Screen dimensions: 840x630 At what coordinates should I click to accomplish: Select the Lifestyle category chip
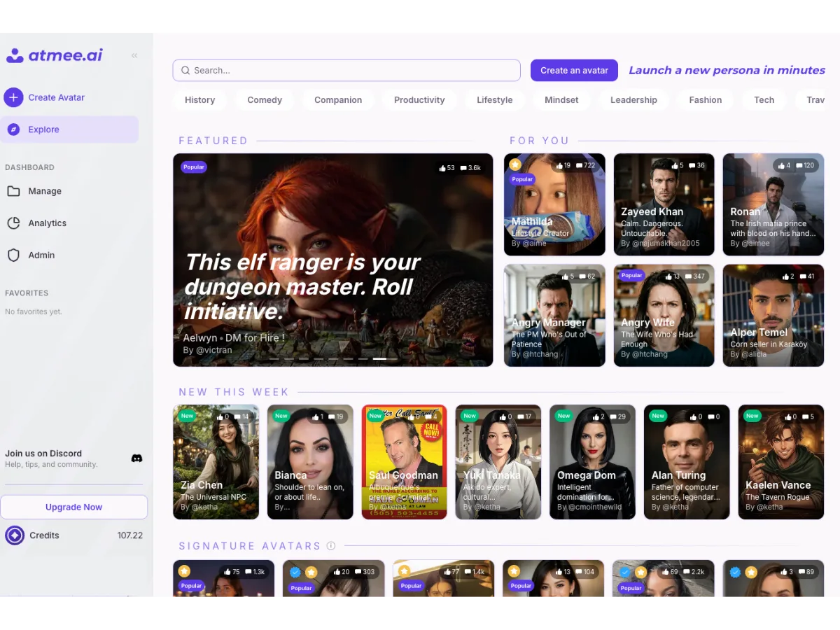(x=495, y=100)
